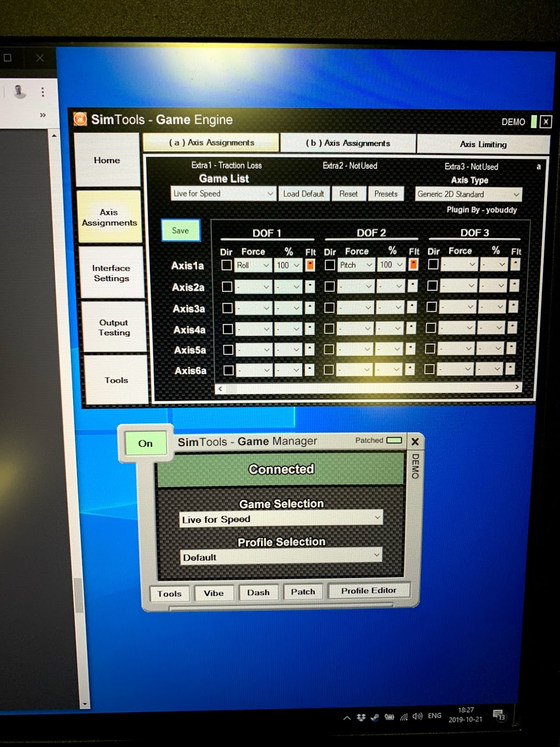
Task: Open Tools in Game Manager
Action: (169, 593)
